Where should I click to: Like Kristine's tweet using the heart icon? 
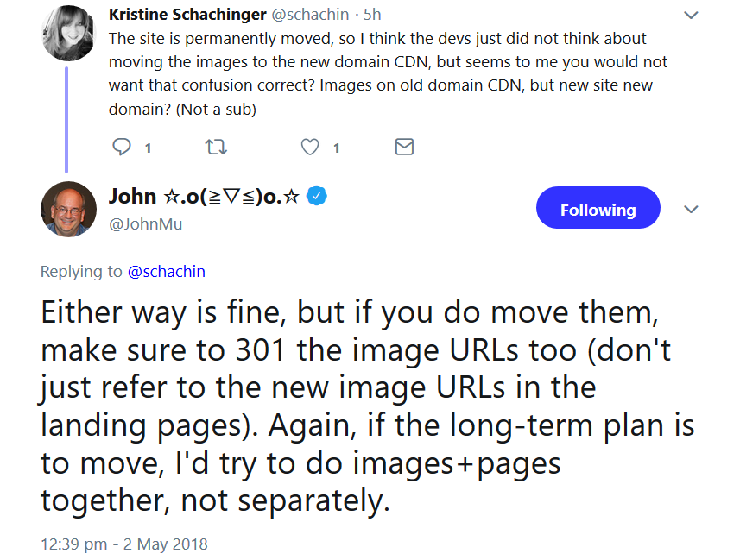pos(309,147)
